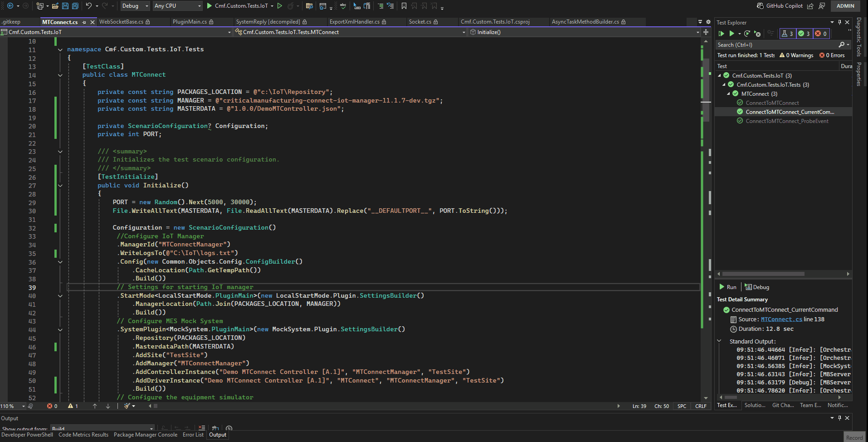Open the Any CPU platform dropdown
The height and width of the screenshot is (442, 868).
177,6
